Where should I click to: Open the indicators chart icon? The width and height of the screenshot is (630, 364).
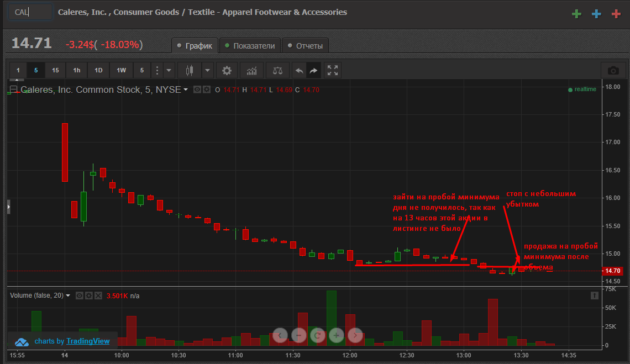[x=251, y=71]
